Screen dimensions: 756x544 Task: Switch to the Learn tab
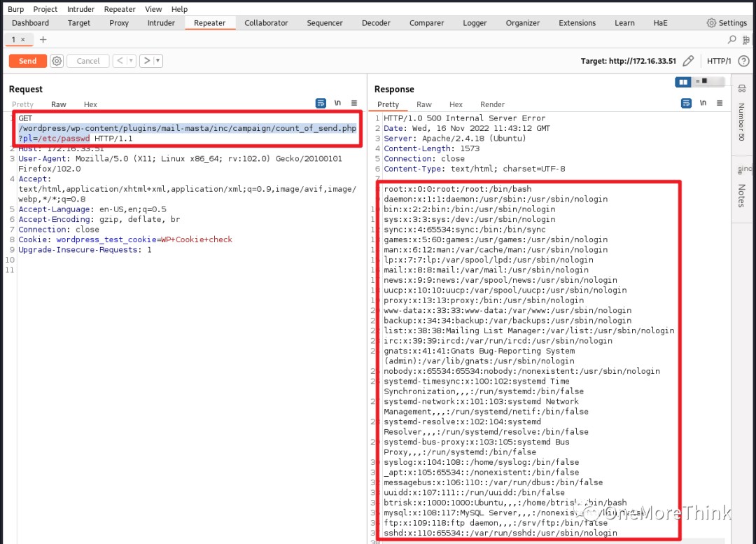pos(624,22)
